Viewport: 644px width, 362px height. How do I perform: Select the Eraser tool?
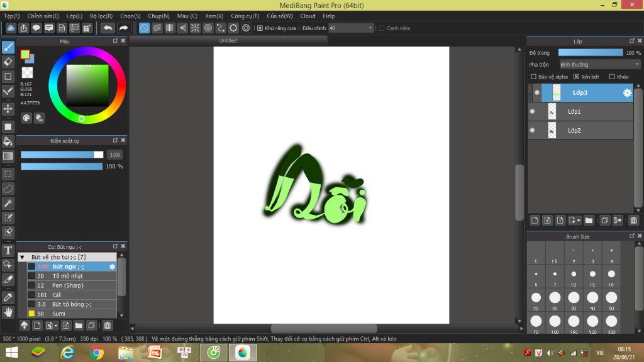(x=8, y=62)
